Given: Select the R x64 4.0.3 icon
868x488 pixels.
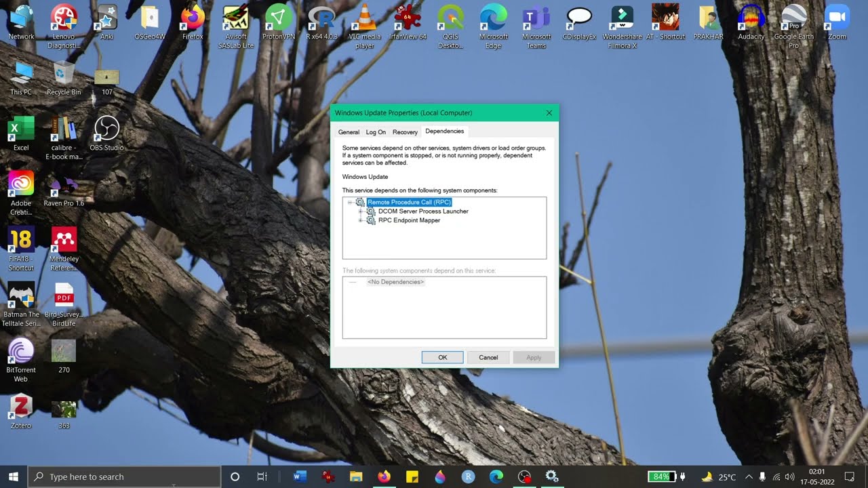Looking at the screenshot, I should click(x=321, y=22).
